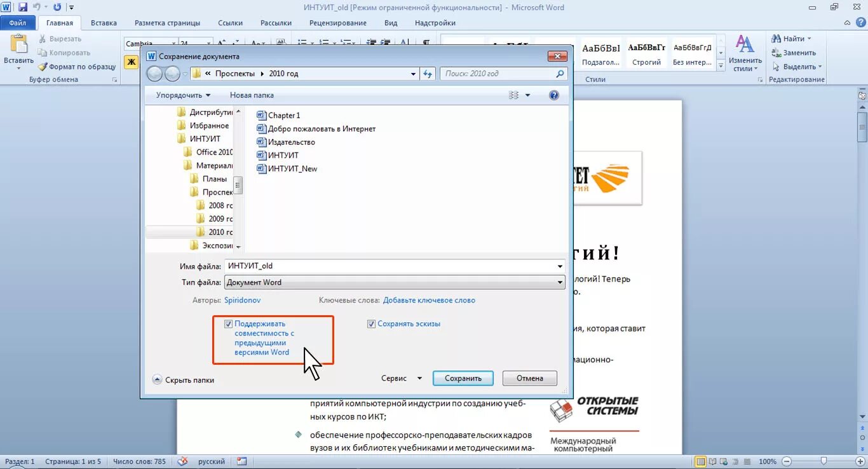The height and width of the screenshot is (469, 868).
Task: Toggle bold Ж formatting button
Action: coord(131,62)
